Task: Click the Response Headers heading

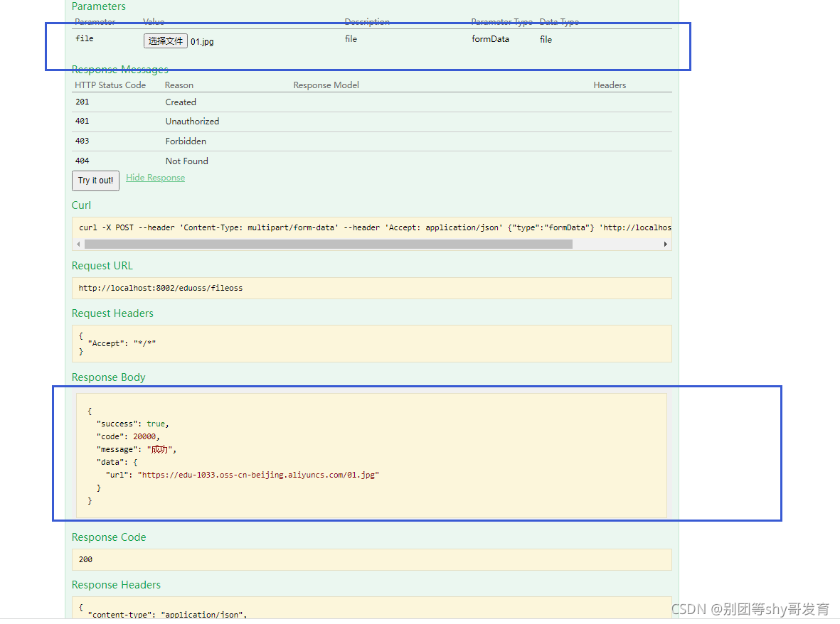Action: point(116,585)
